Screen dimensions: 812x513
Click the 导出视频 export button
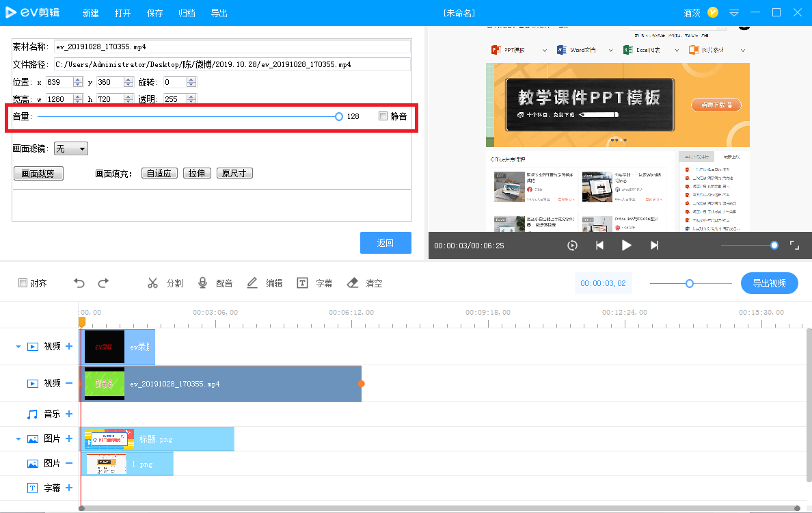pos(769,283)
